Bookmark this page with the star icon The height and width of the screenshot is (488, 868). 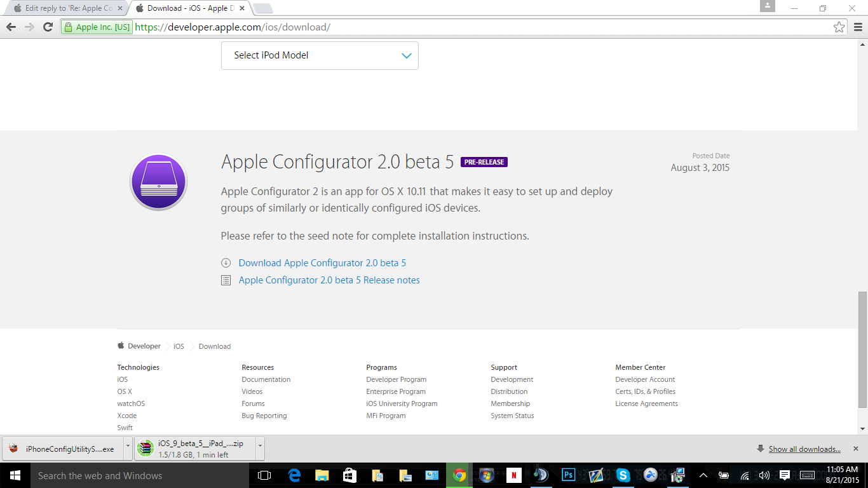pos(839,27)
